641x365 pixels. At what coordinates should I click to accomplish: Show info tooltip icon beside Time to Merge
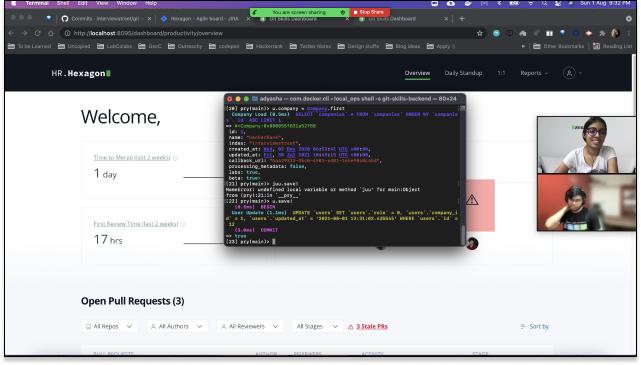click(x=175, y=158)
